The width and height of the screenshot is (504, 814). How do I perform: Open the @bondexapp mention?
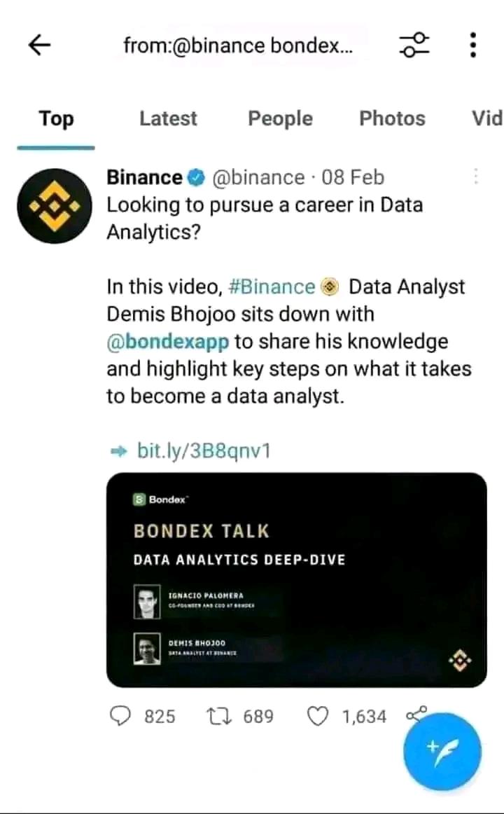tap(168, 342)
